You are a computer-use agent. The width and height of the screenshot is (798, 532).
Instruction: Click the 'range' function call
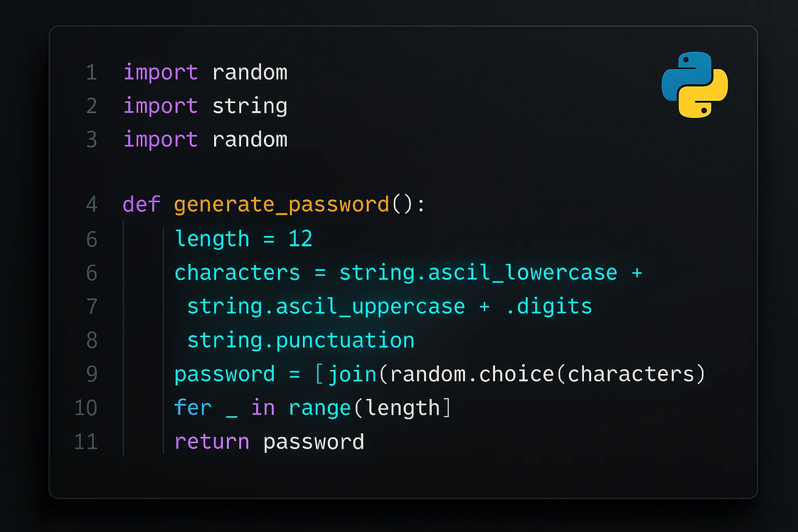click(319, 408)
